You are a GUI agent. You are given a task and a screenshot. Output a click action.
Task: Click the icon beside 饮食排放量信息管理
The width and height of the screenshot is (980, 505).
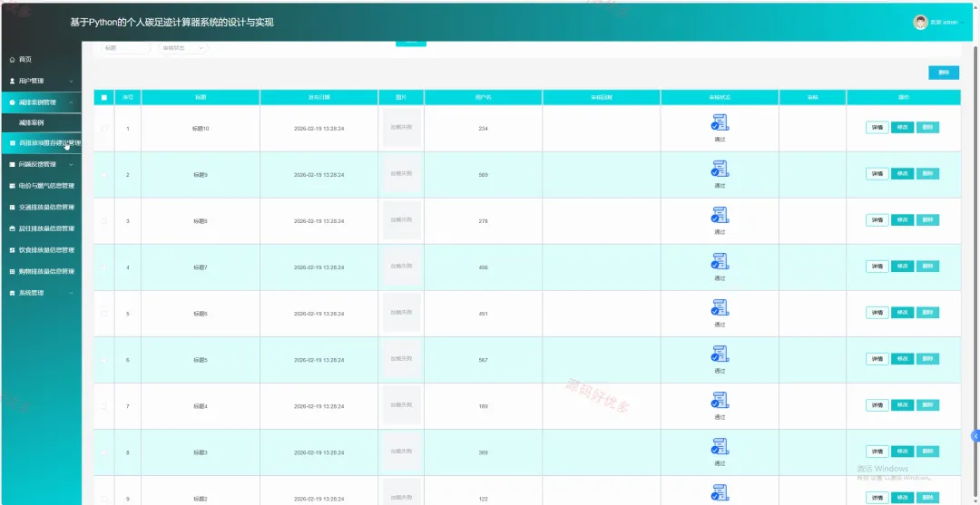tap(12, 249)
